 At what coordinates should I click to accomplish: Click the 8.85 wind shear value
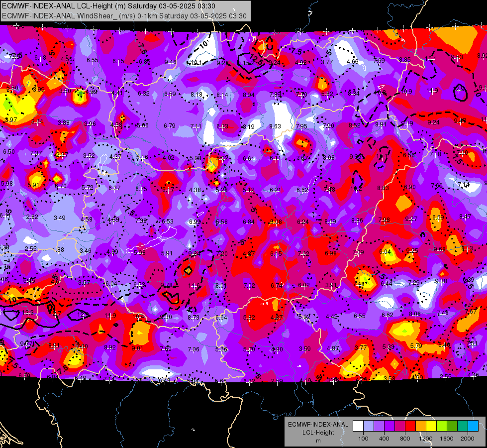(x=405, y=59)
